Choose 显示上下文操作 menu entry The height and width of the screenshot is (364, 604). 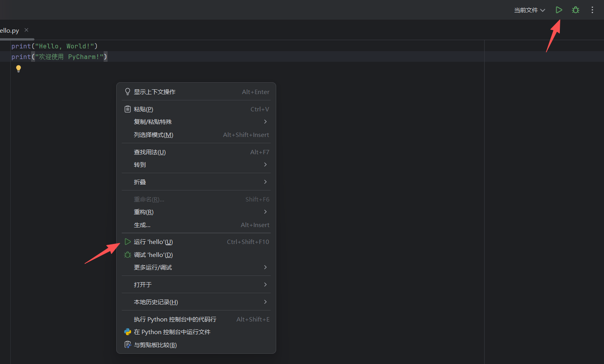coord(154,92)
